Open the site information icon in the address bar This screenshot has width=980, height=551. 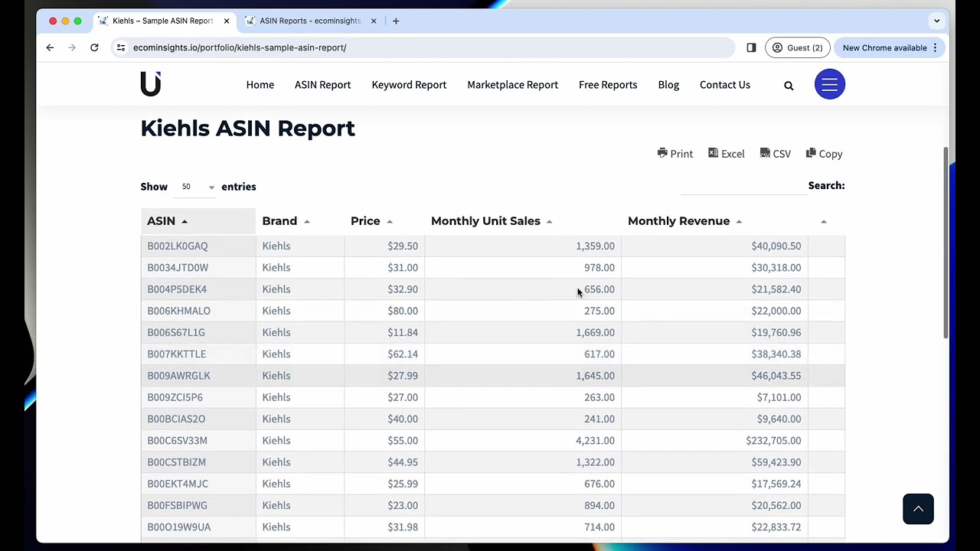[121, 47]
